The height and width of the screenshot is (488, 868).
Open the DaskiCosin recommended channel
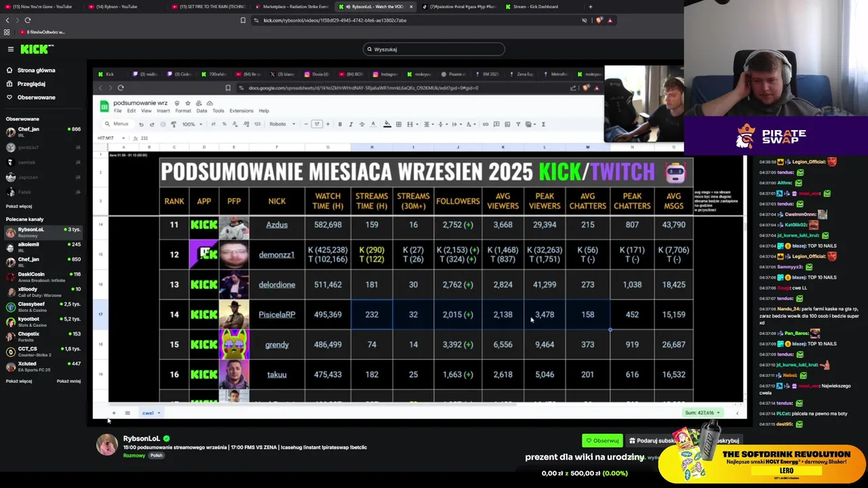(42, 277)
